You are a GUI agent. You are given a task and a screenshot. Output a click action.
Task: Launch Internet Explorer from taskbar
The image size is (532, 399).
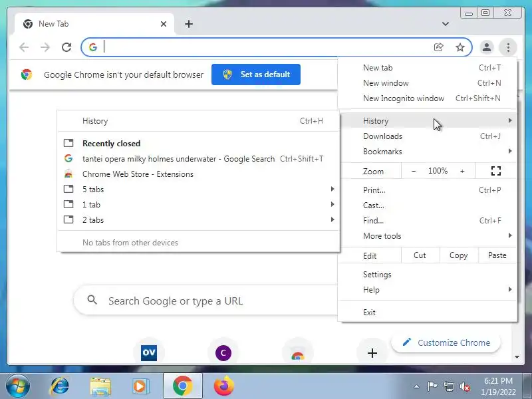coord(59,386)
